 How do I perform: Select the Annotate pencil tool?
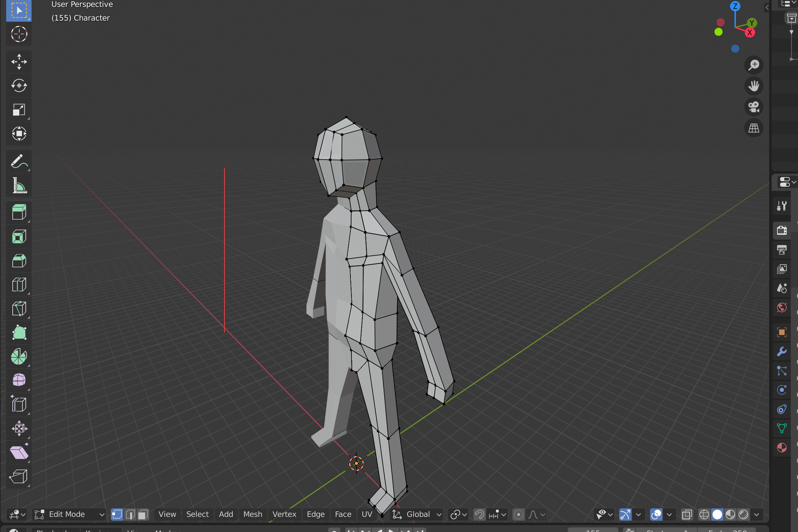pos(19,161)
